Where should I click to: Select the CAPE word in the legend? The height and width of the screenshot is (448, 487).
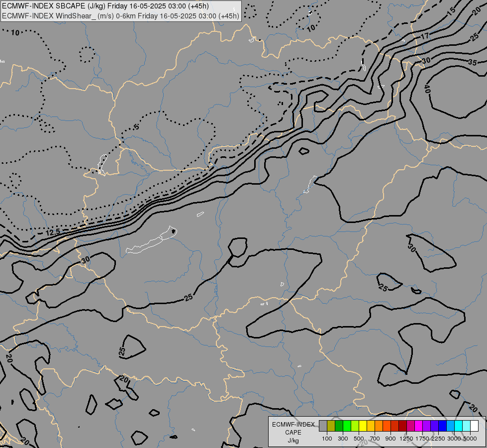click(293, 433)
